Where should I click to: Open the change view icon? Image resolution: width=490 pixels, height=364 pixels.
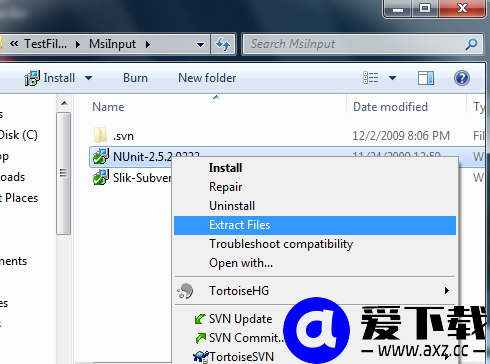pos(371,78)
